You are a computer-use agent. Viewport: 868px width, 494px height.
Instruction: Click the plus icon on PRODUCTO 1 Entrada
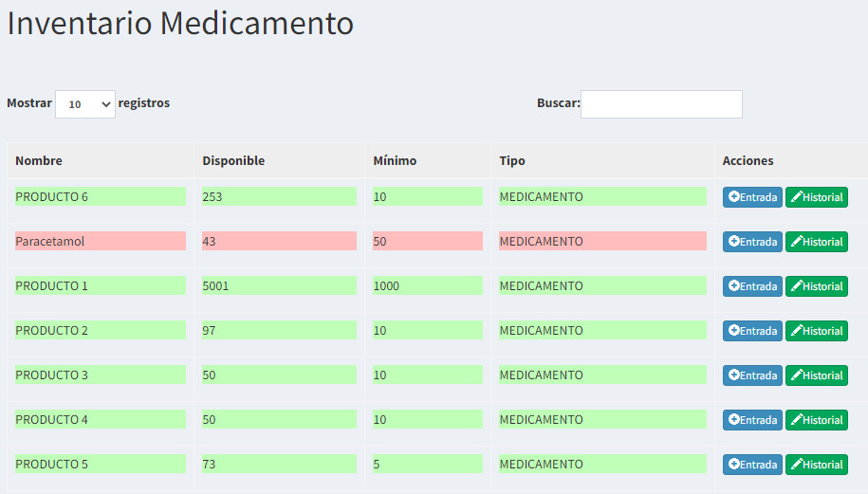point(734,285)
